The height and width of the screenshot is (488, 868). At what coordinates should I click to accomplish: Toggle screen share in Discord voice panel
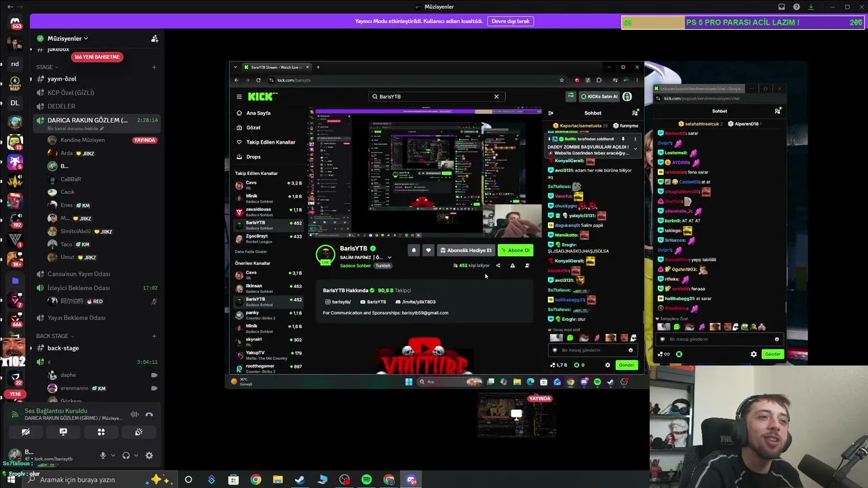63,432
